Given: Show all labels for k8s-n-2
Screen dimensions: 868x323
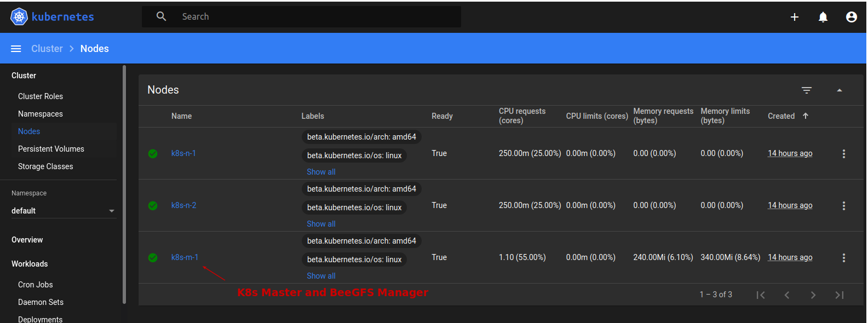Looking at the screenshot, I should pyautogui.click(x=321, y=224).
